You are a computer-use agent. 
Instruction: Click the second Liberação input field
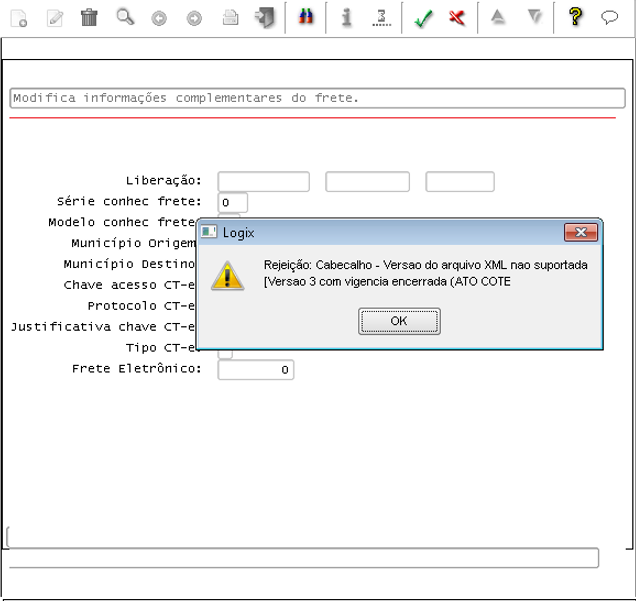tap(367, 181)
